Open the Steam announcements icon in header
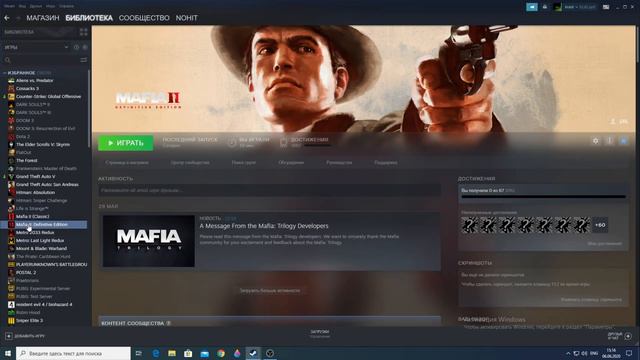 [x=531, y=7]
